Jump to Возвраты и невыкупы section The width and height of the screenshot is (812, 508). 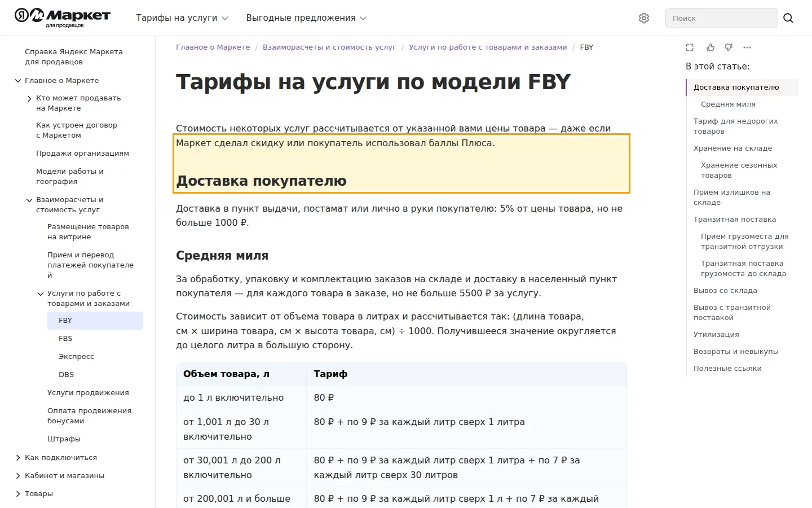tap(736, 352)
